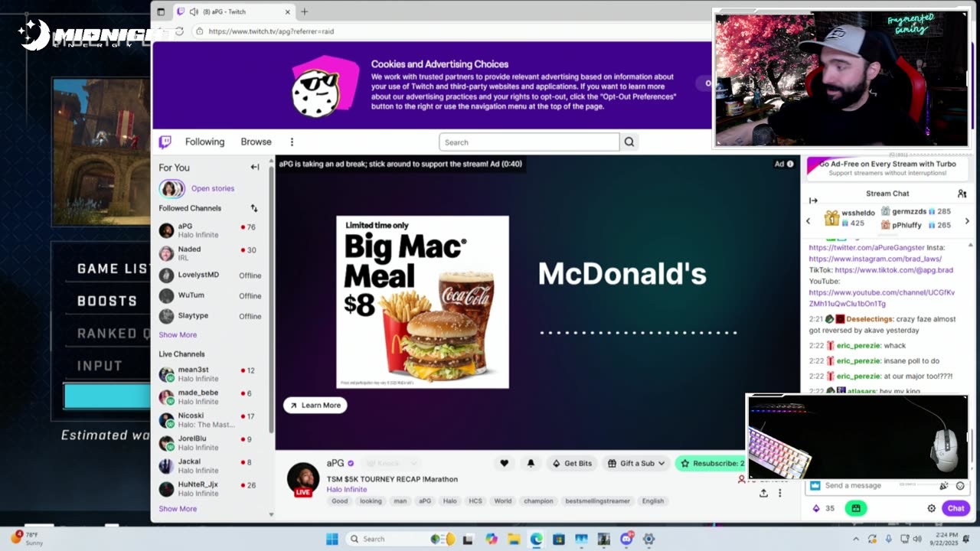Click the Open stories link
This screenshot has width=980, height=551.
pyautogui.click(x=213, y=188)
